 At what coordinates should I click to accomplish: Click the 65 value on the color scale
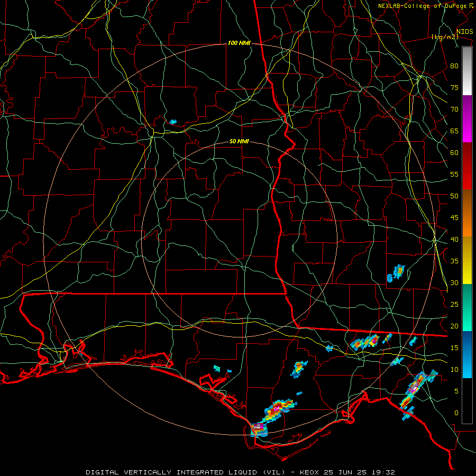tap(454, 131)
